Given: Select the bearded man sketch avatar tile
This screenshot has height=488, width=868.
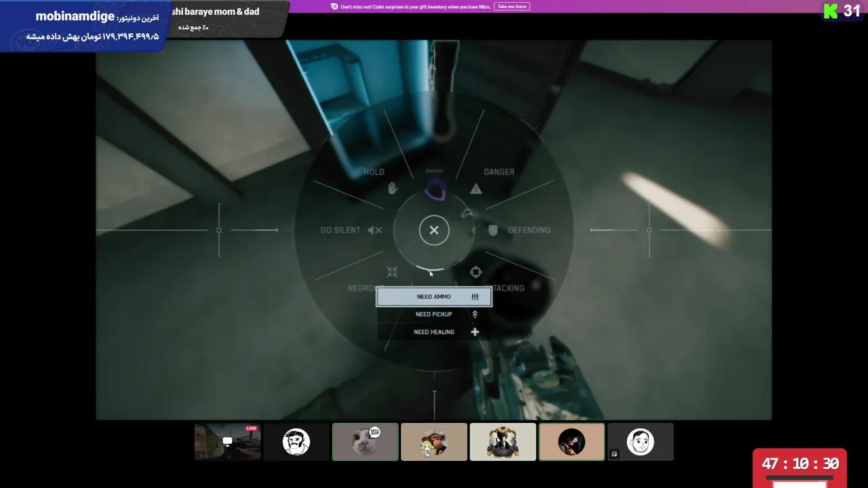Looking at the screenshot, I should pos(296,442).
